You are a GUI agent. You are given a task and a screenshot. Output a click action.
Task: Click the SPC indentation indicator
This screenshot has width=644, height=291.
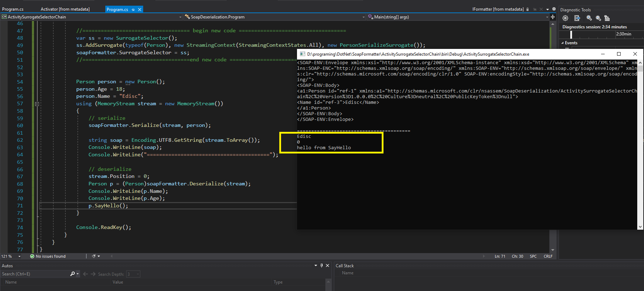click(533, 256)
